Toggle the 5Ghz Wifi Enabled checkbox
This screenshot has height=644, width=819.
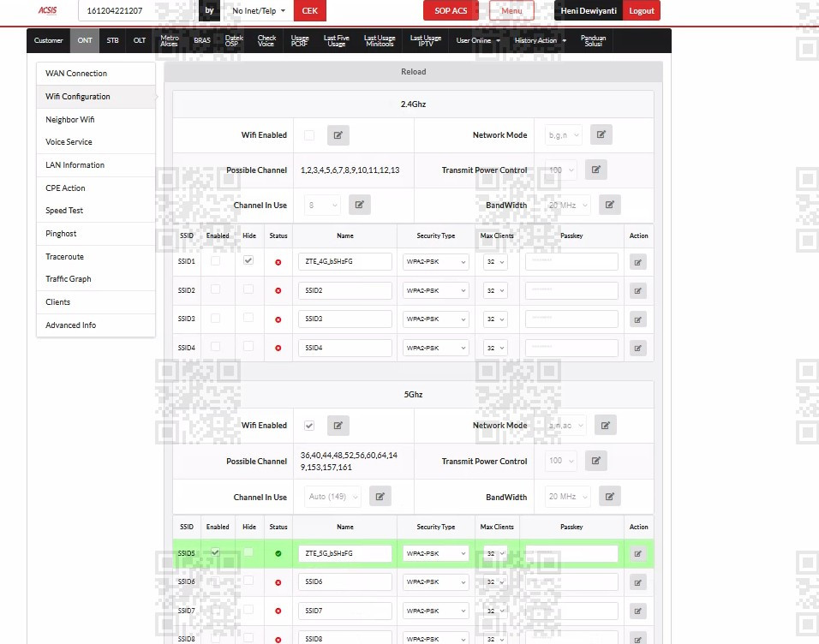coord(309,426)
